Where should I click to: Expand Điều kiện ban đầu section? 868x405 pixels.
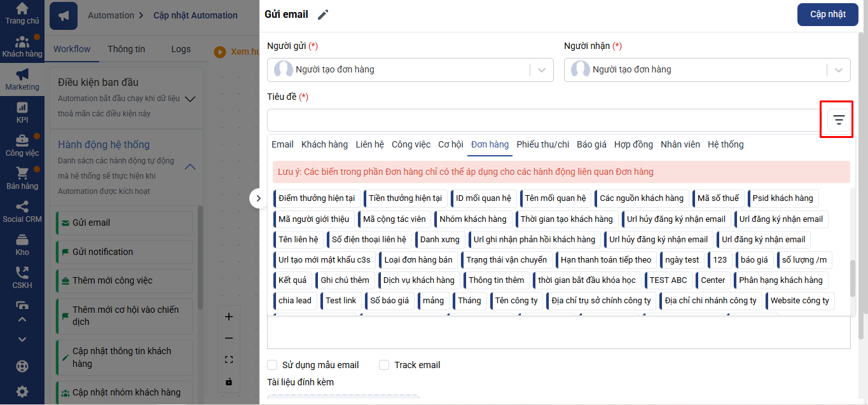[x=189, y=99]
